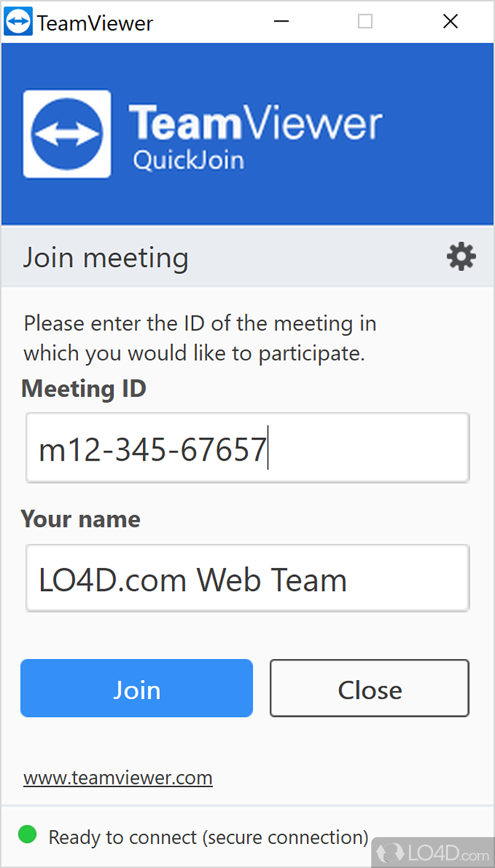Viewport: 495px width, 868px height.
Task: Click into the Your name field
Action: pos(247,579)
